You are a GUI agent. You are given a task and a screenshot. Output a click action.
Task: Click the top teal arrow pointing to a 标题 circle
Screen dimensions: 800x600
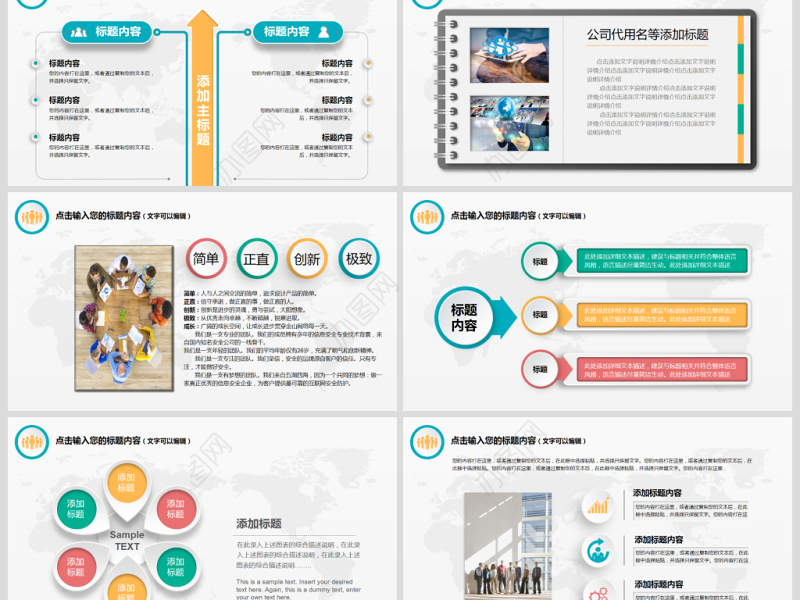click(562, 260)
